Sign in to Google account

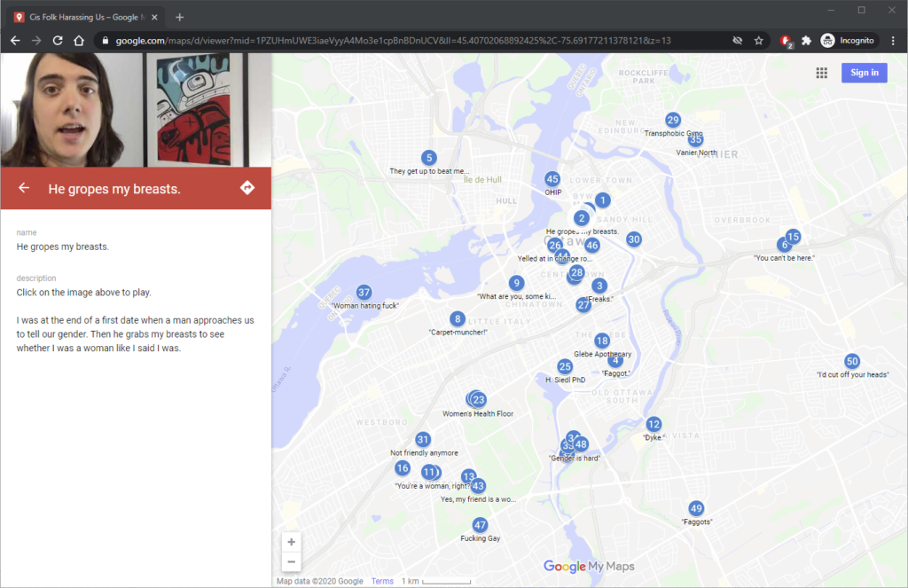[x=864, y=73]
